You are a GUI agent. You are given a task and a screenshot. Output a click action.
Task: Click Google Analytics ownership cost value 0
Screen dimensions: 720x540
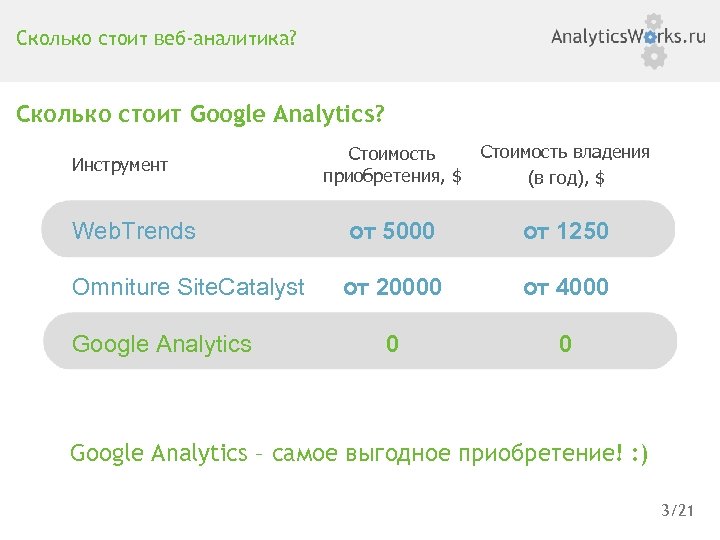[566, 344]
